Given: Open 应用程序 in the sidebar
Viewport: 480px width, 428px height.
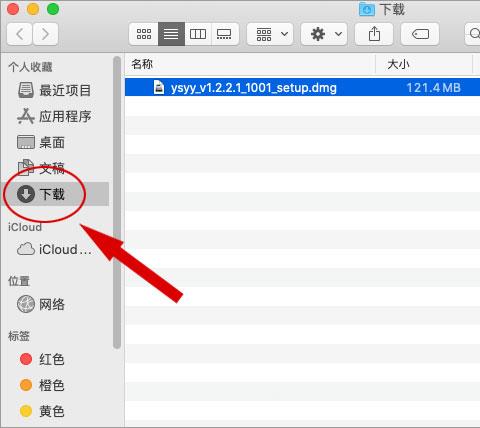Looking at the screenshot, I should tap(54, 116).
